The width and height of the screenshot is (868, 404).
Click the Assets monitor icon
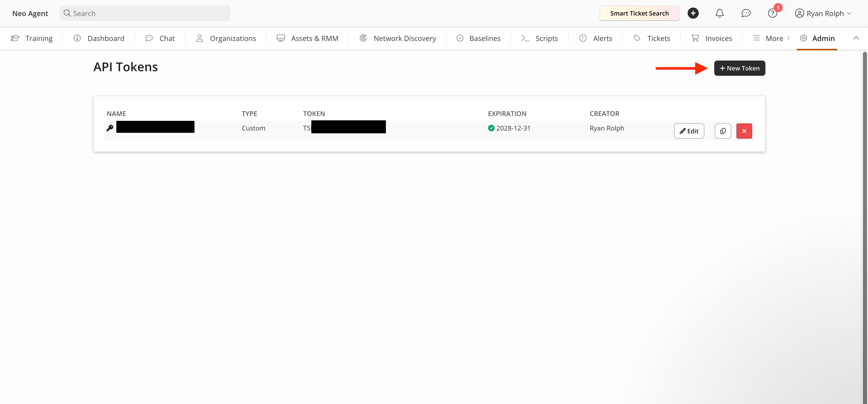pos(281,38)
